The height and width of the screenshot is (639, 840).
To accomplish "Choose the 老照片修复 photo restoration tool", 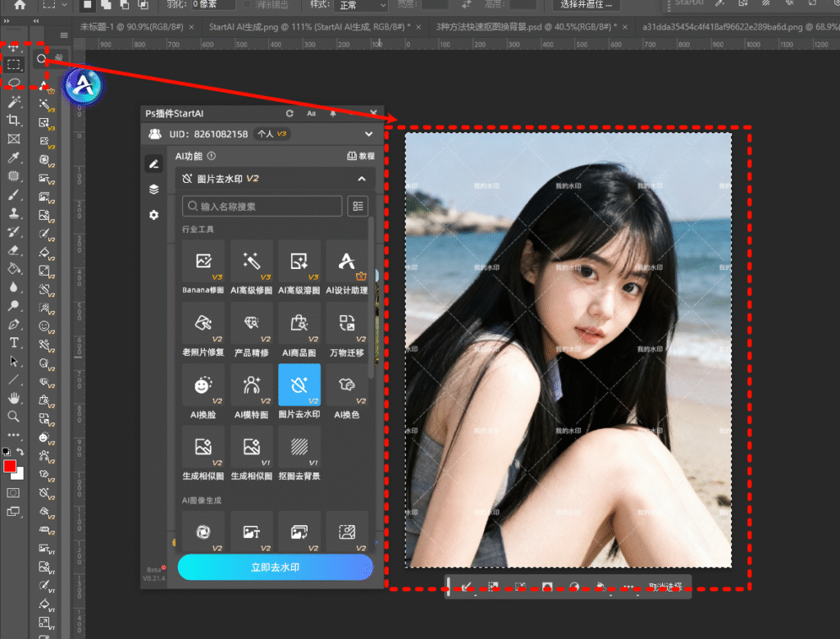I will click(203, 323).
